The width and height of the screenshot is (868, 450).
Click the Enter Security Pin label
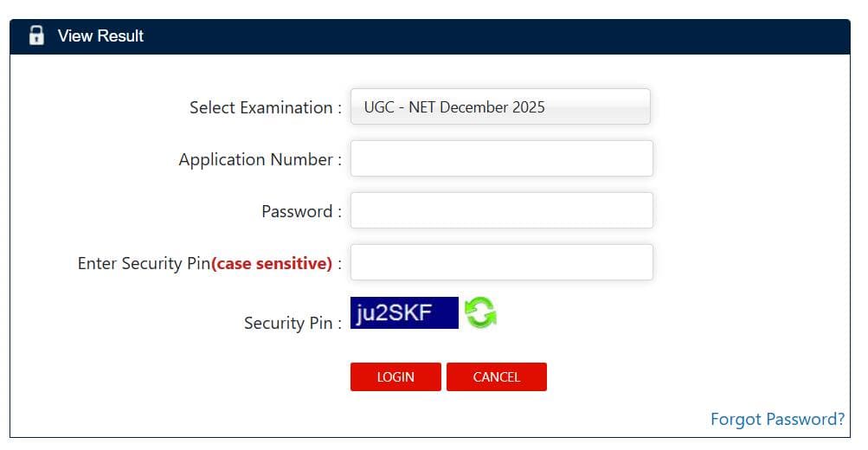(x=144, y=263)
